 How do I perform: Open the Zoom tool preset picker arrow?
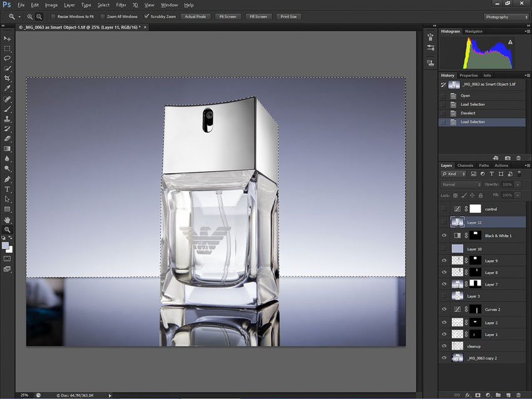[19, 17]
